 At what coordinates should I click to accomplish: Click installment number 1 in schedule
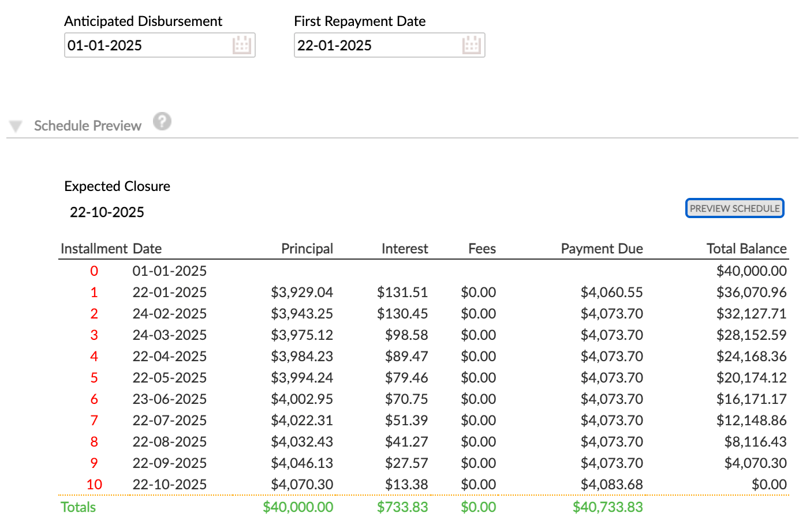coord(94,293)
